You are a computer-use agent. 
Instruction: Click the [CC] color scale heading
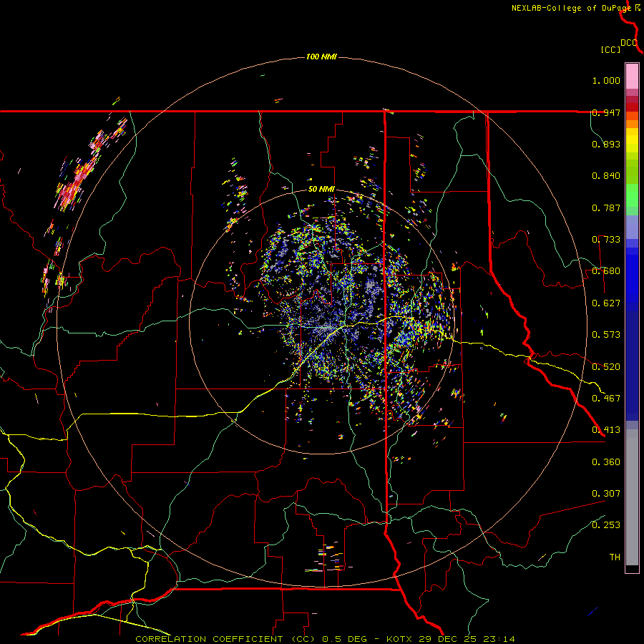click(611, 49)
